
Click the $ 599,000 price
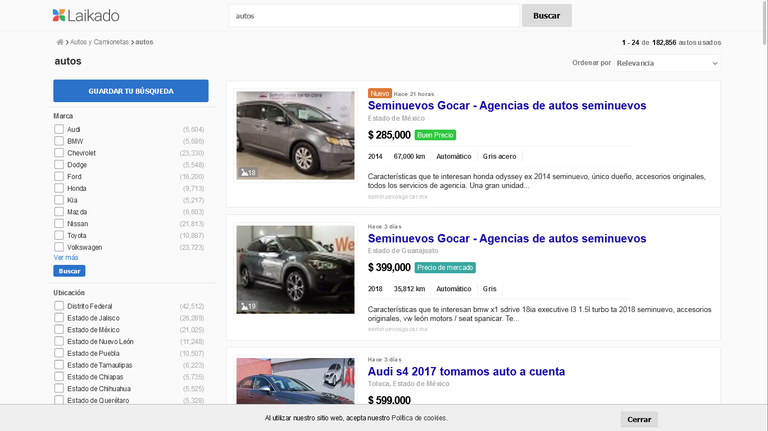[x=389, y=400]
